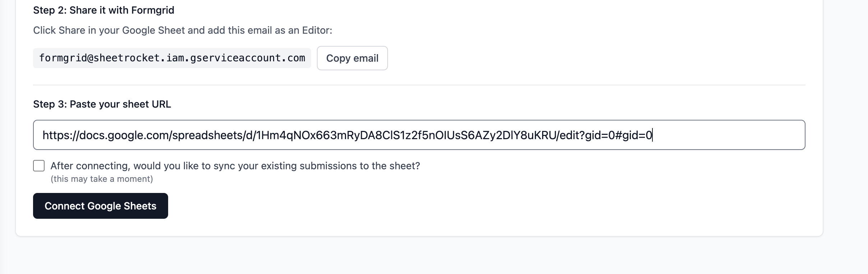Click the 'Step 3: Paste your sheet URL' heading

click(102, 104)
